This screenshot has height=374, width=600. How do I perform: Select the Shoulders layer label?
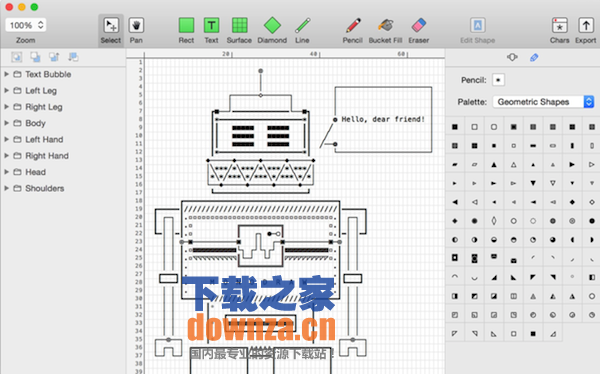click(44, 188)
